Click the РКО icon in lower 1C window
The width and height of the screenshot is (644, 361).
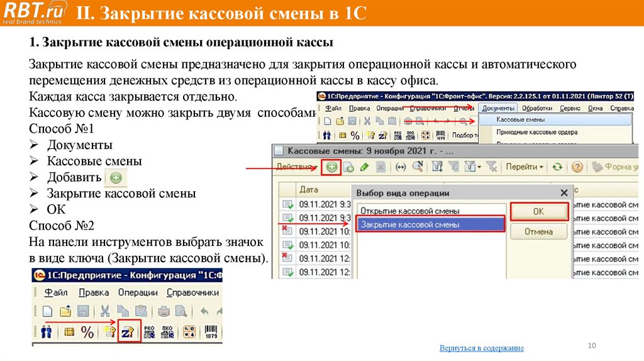pos(150,332)
